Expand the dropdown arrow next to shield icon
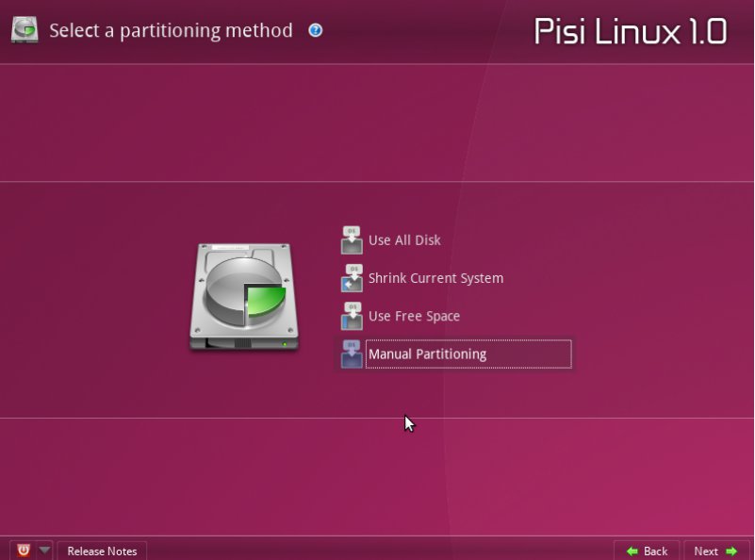755x560 pixels. click(x=44, y=551)
